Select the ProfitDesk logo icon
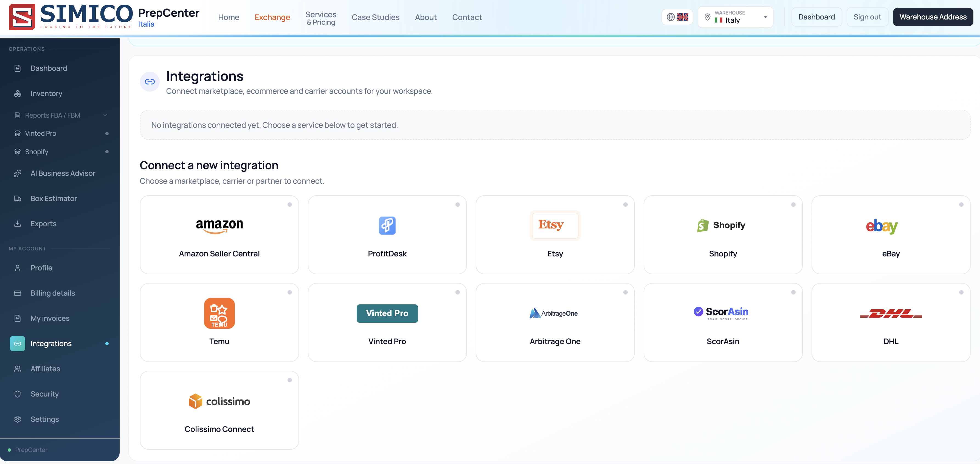 [387, 225]
